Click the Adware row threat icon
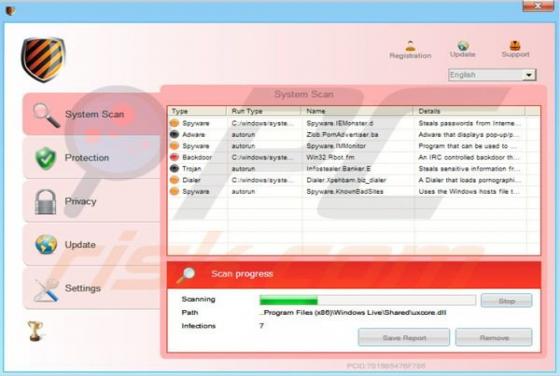 click(x=174, y=135)
